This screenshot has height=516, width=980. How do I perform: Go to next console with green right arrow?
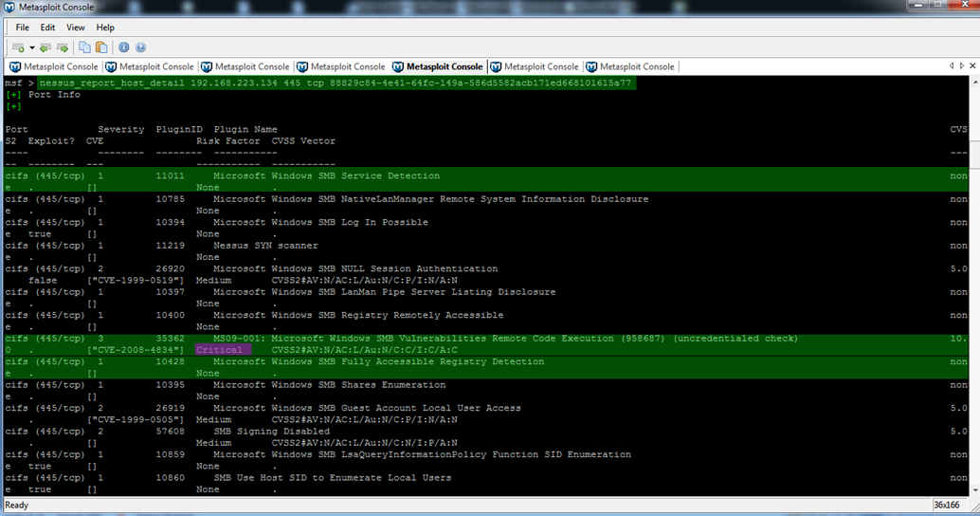click(x=63, y=47)
